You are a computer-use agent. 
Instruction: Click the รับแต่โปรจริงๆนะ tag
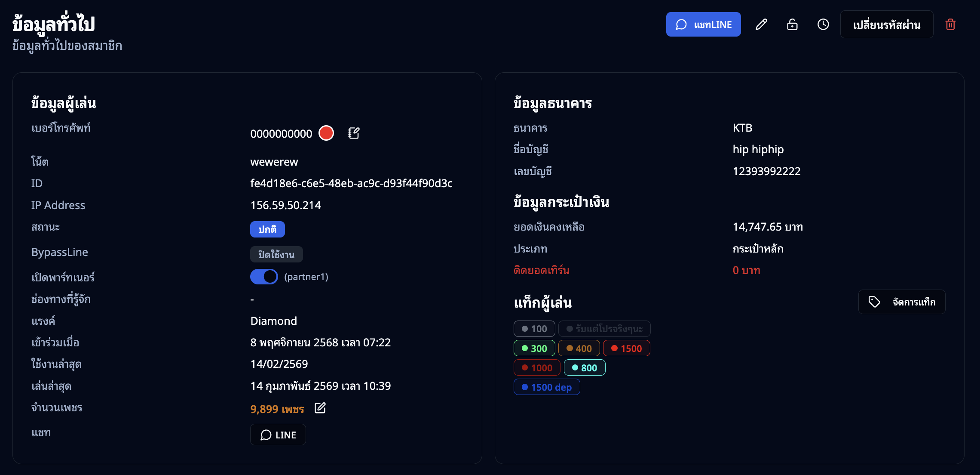pos(604,329)
